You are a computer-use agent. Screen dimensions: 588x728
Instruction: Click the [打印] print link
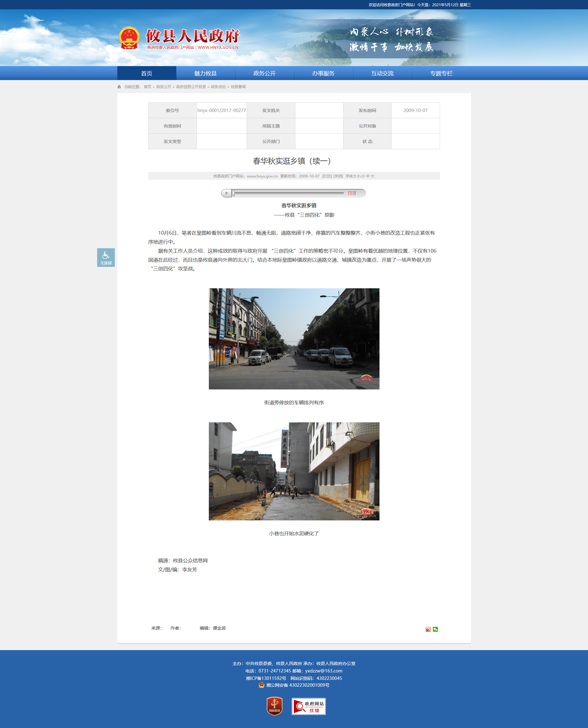pyautogui.click(x=327, y=176)
